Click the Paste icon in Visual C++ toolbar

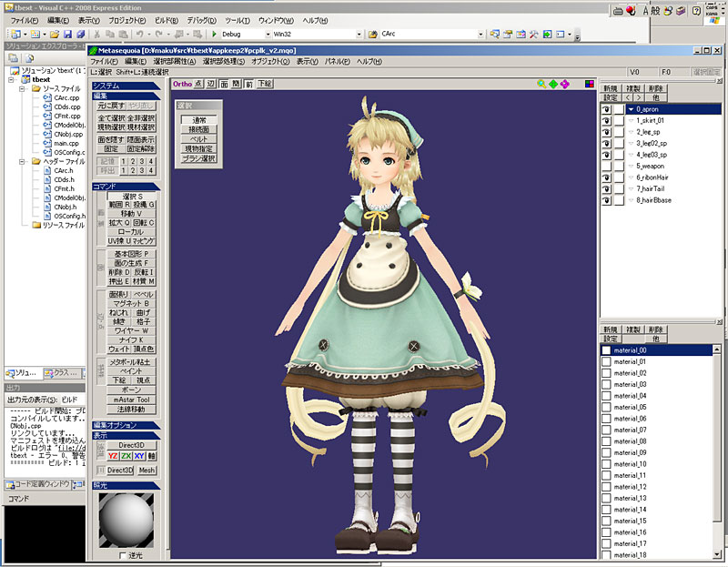click(x=123, y=35)
